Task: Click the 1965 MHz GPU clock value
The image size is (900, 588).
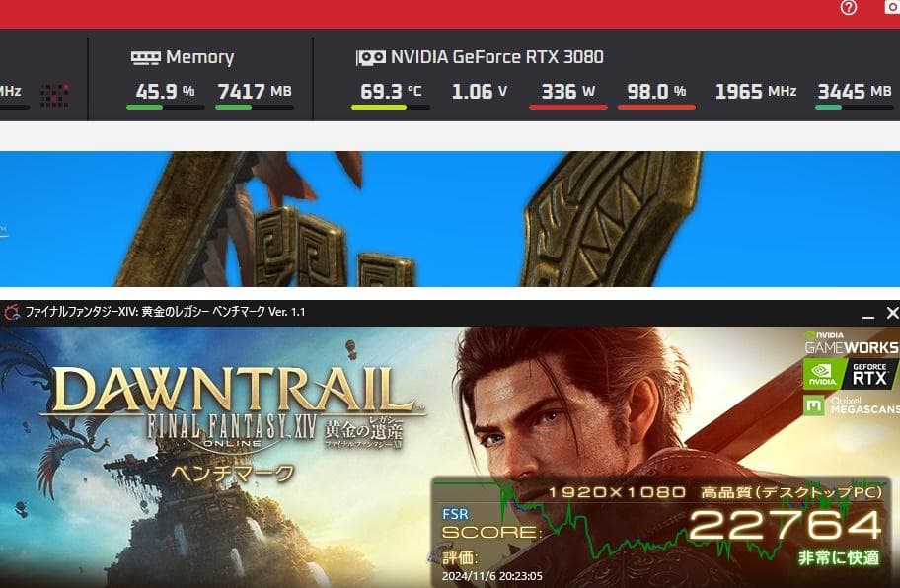Action: pos(756,91)
